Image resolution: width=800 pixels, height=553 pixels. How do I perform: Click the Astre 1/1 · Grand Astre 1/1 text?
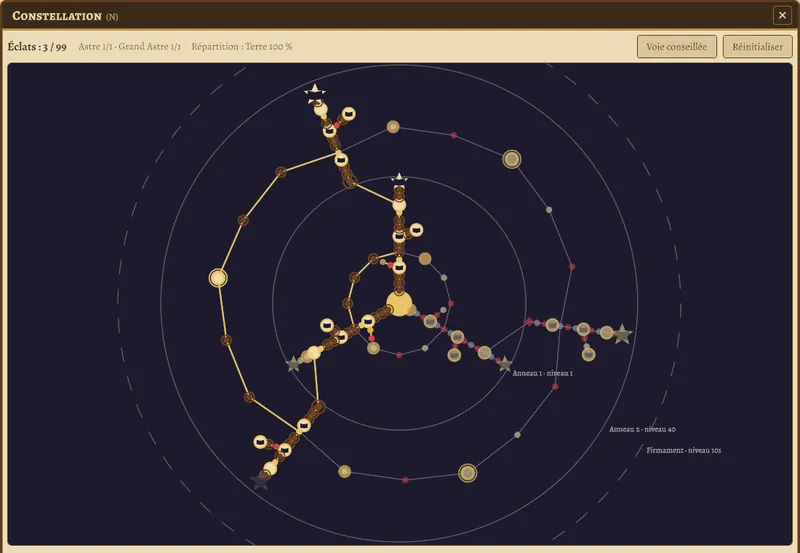130,46
